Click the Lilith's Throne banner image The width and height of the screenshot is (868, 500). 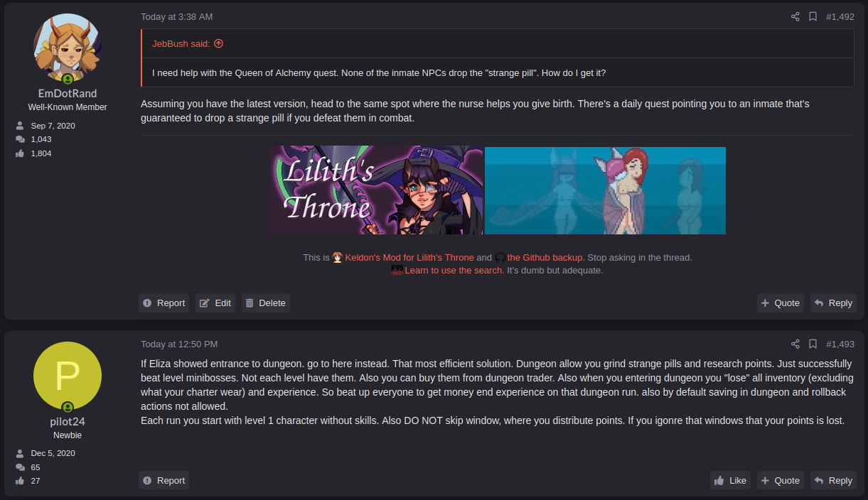(x=376, y=190)
